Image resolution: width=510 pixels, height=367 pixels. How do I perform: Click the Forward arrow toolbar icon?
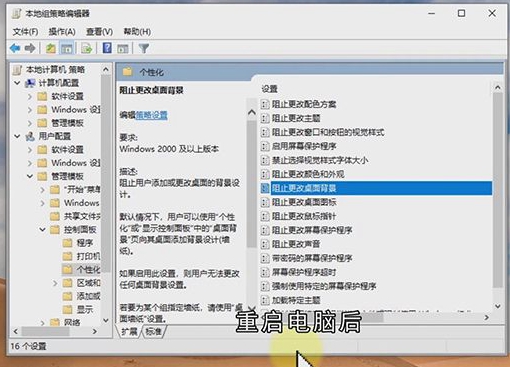point(30,49)
